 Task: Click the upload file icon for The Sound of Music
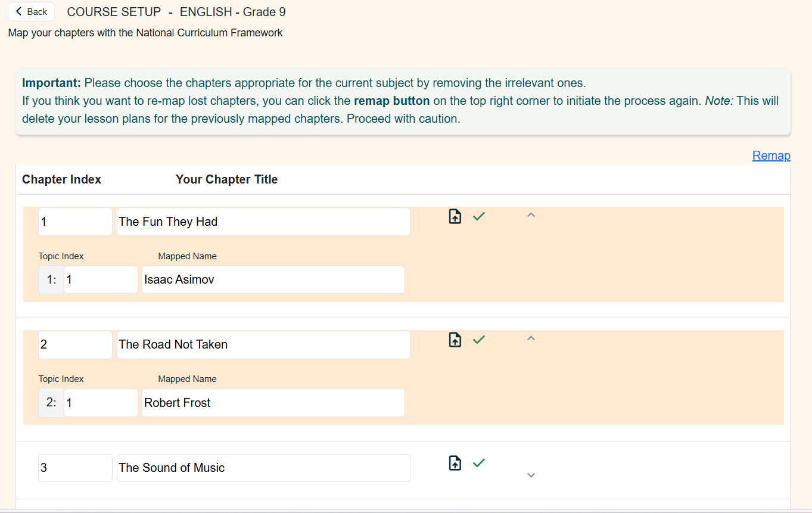[x=455, y=463]
